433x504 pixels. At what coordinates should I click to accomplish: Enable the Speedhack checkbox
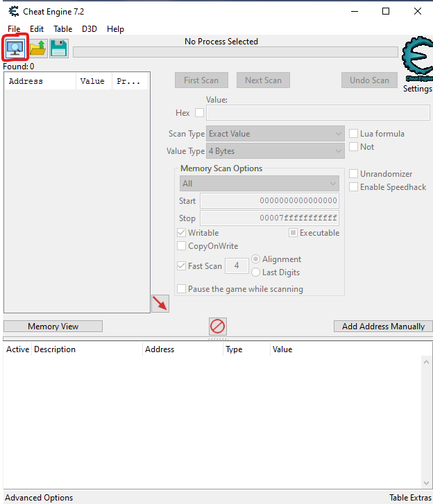pos(354,187)
